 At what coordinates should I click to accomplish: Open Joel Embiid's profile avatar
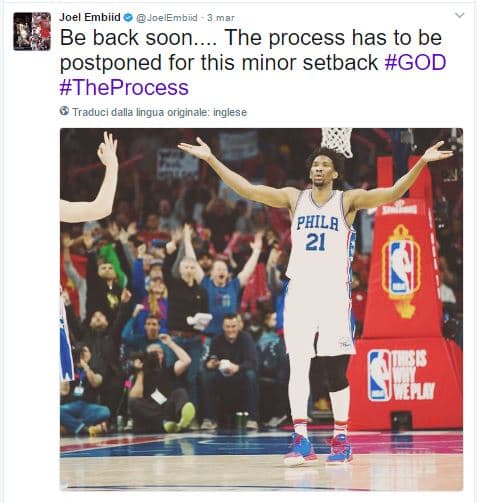coord(32,31)
